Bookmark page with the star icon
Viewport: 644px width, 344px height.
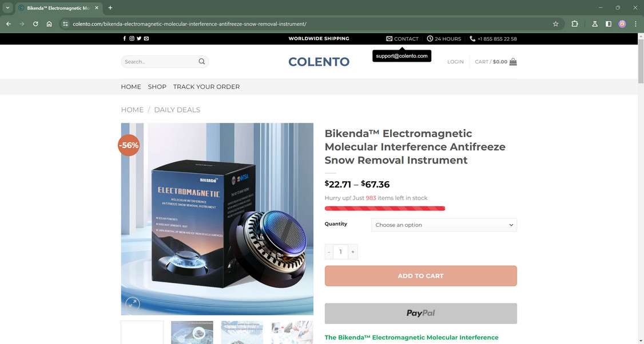tap(556, 24)
